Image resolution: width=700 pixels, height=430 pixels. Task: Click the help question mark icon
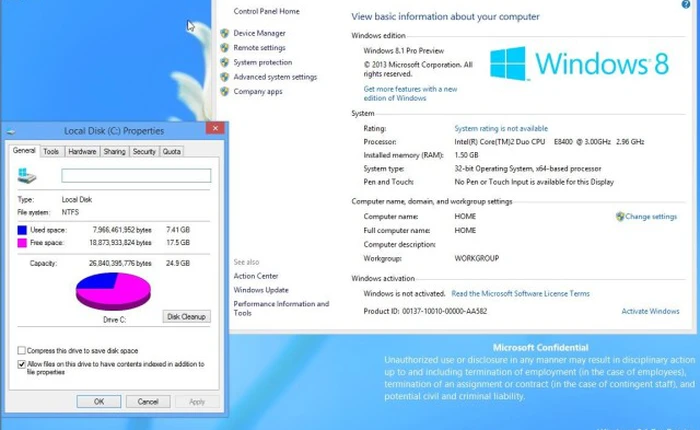686,4
